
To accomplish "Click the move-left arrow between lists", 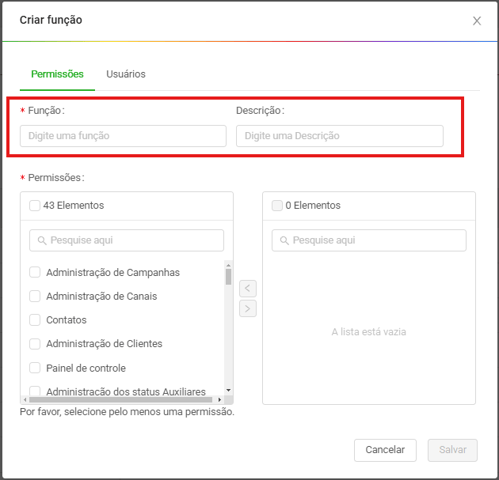I will coord(248,288).
